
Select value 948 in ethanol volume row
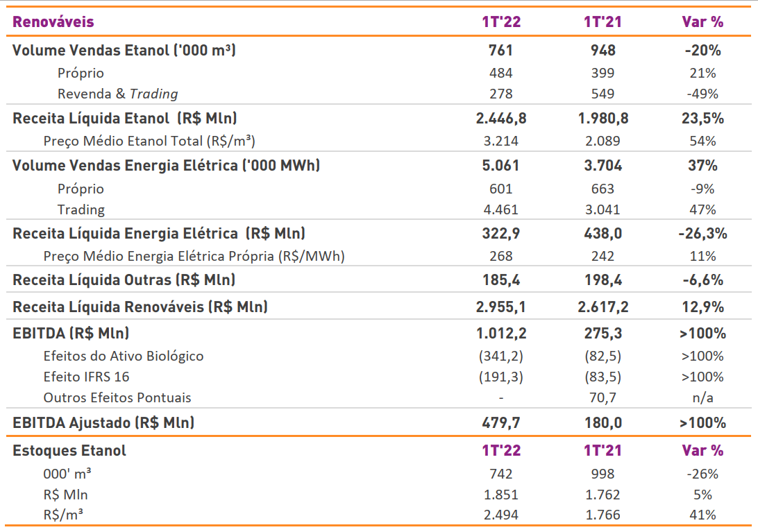tap(603, 50)
